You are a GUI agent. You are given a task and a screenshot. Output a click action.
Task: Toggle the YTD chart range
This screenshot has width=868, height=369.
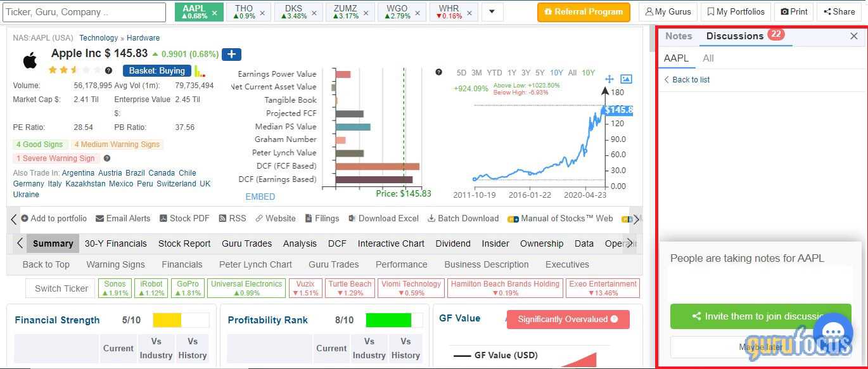[494, 73]
